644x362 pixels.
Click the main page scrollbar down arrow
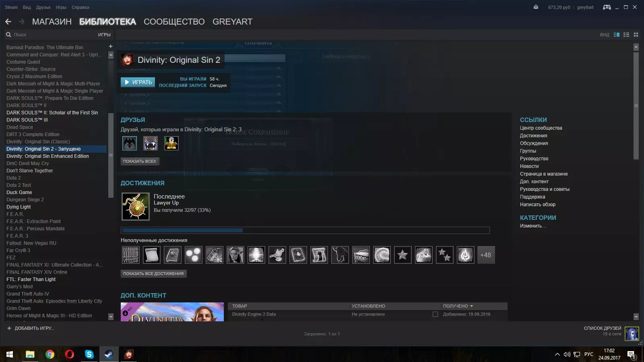click(x=636, y=316)
